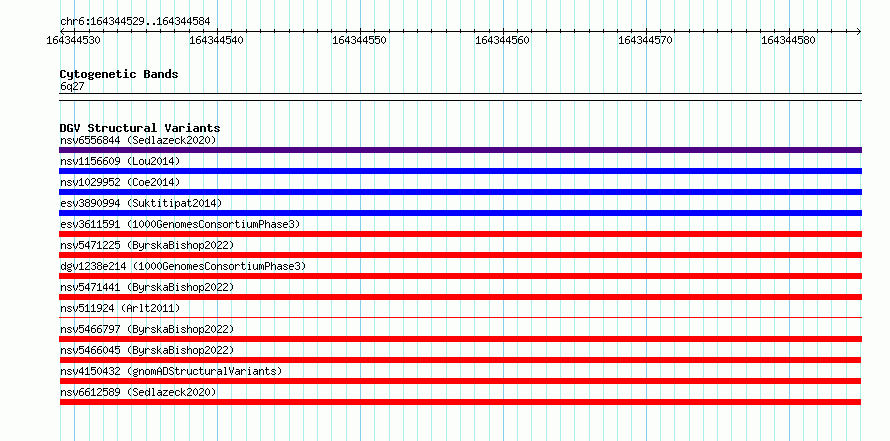This screenshot has height=441, width=890.
Task: Click ruler position 164344560
Action: 502,40
